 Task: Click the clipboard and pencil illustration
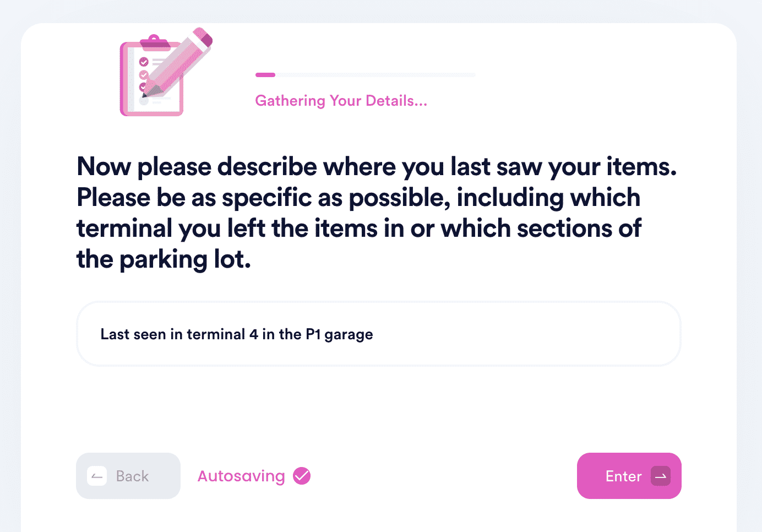click(x=166, y=72)
